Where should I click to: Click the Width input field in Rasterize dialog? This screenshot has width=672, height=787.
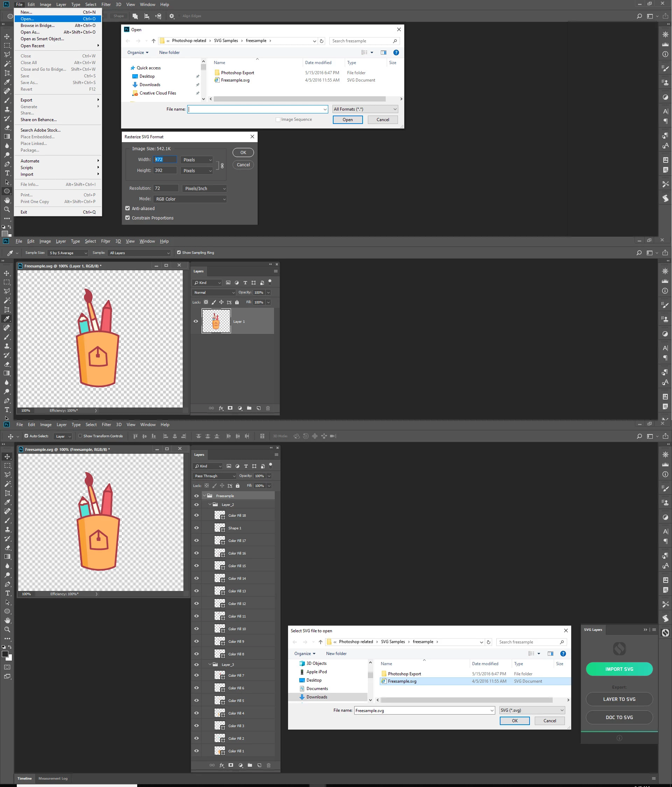pos(165,160)
